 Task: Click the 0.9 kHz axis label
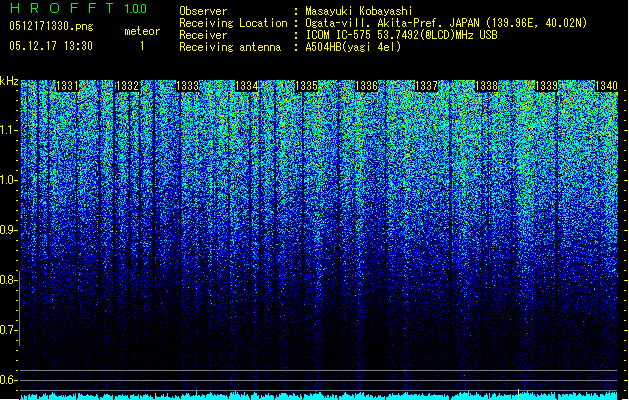[x=9, y=230]
